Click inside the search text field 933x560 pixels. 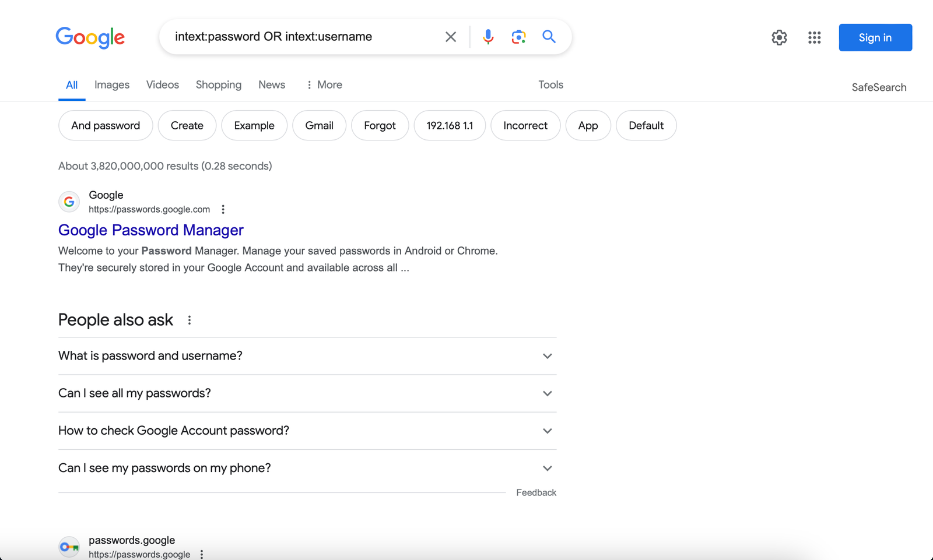pyautogui.click(x=303, y=37)
